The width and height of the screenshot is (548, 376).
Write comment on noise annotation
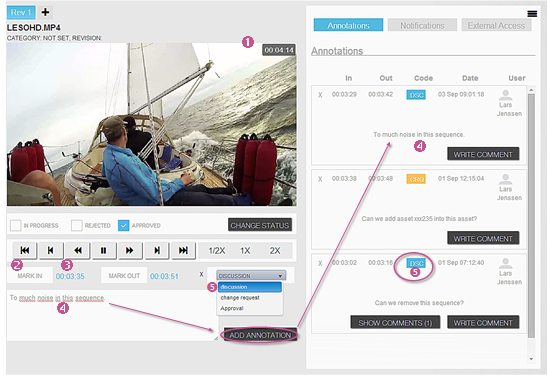tap(483, 154)
